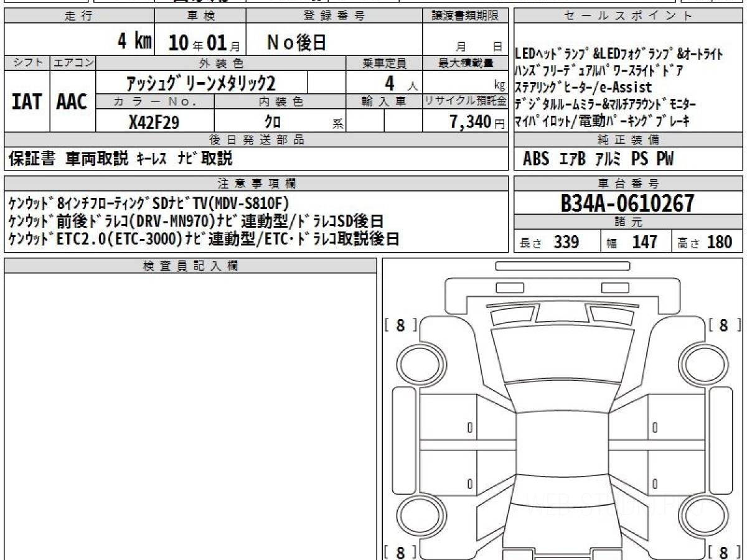Click the 輸入車 header
The image size is (747, 560).
tap(384, 101)
